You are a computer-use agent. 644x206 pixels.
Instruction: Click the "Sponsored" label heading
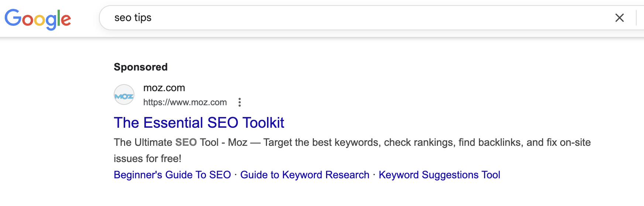click(x=141, y=67)
